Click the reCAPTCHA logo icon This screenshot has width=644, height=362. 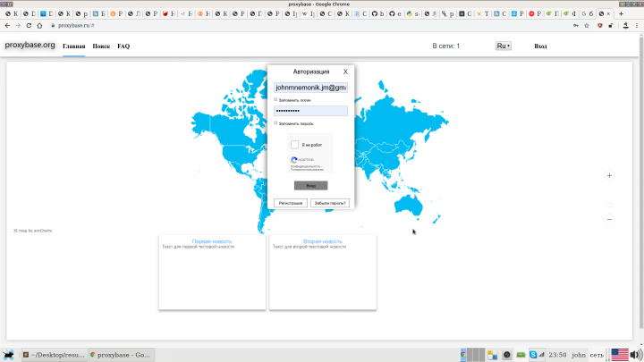point(294,160)
